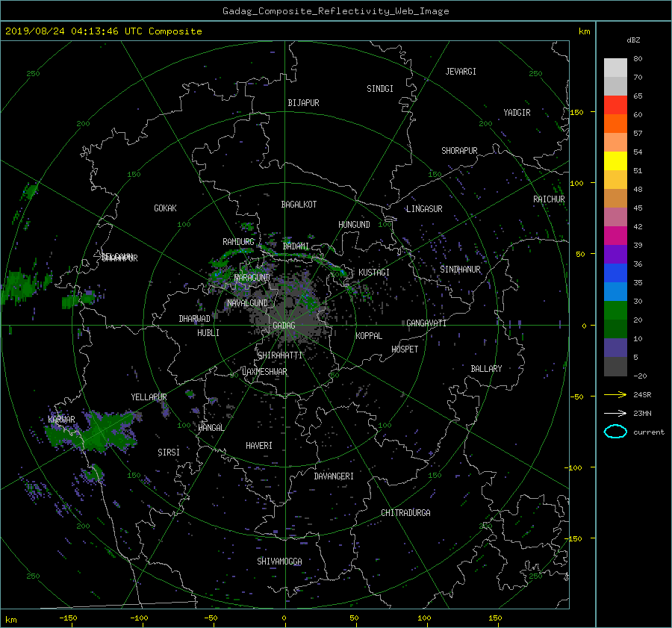
Task: Click the -150 tick on bottom km axis
Action: click(68, 618)
